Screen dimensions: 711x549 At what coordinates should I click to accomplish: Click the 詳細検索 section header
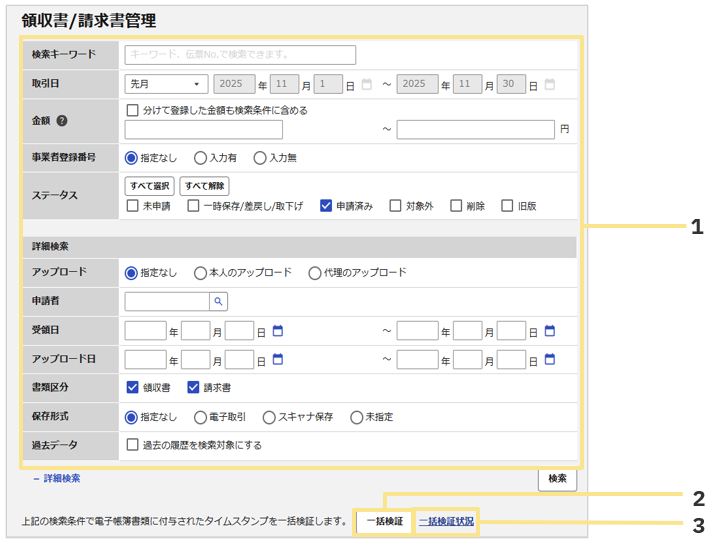click(300, 247)
